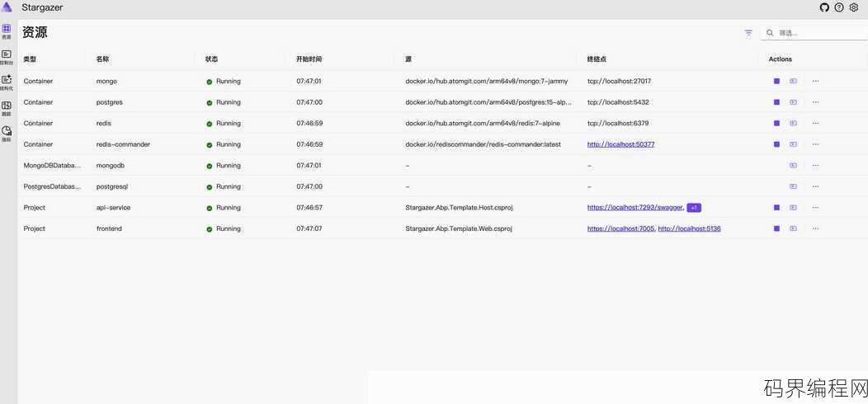
Task: Select the postgres resource name cell
Action: 109,102
